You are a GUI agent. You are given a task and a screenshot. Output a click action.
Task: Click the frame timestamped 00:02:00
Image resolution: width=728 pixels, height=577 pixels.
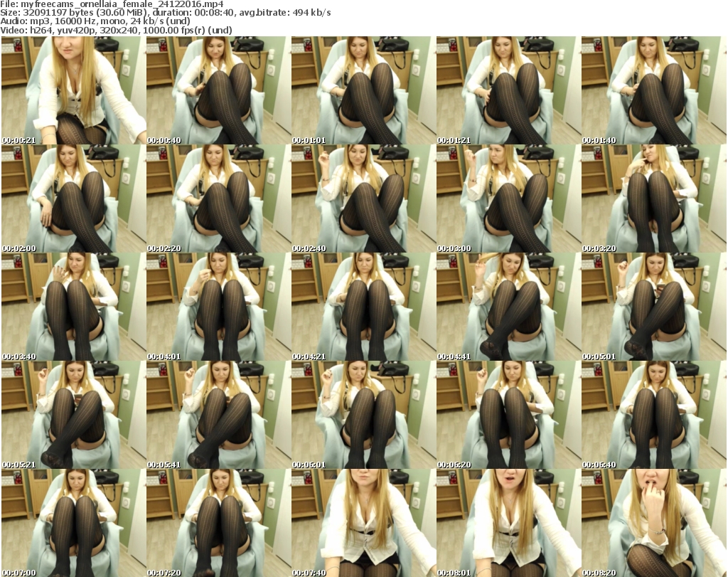pos(74,198)
